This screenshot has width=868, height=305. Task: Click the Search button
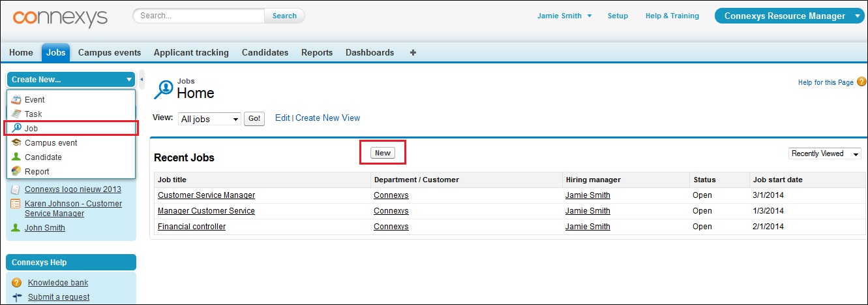pos(284,16)
